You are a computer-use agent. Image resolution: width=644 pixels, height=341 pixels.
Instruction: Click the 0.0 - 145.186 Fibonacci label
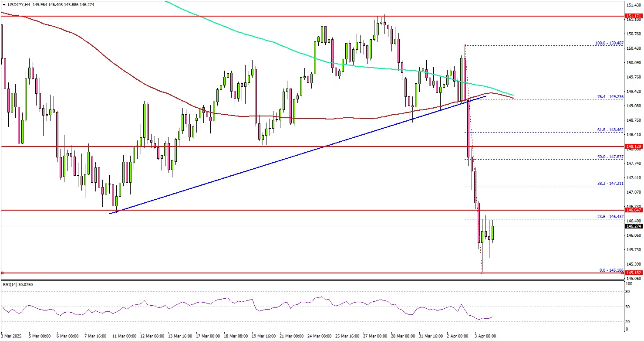point(611,270)
